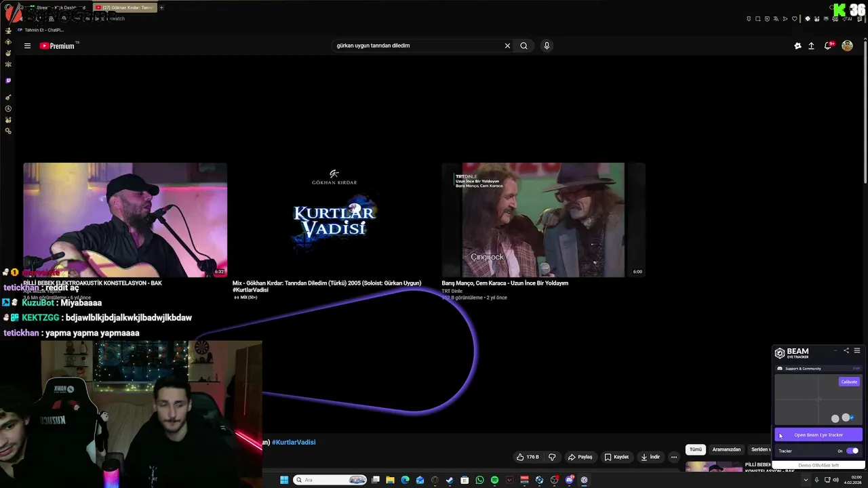This screenshot has height=488, width=868.
Task: Click the heart favorite icon in the browser toolbar
Action: point(795,19)
